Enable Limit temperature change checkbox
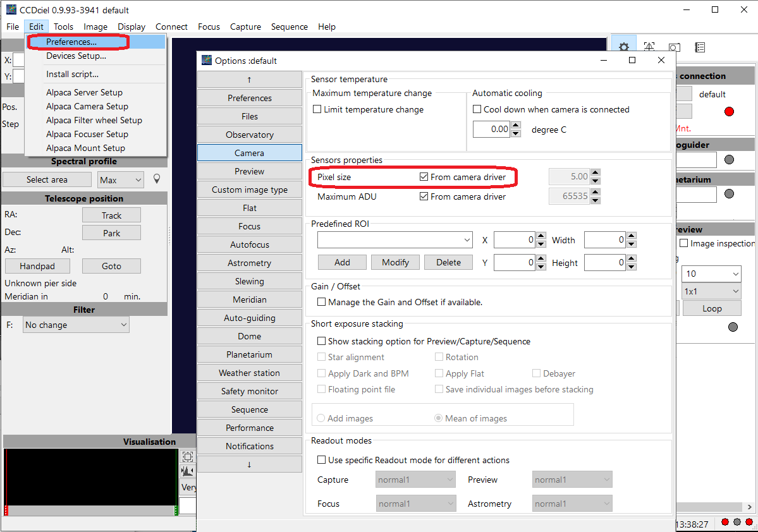This screenshot has height=532, width=758. tap(317, 109)
